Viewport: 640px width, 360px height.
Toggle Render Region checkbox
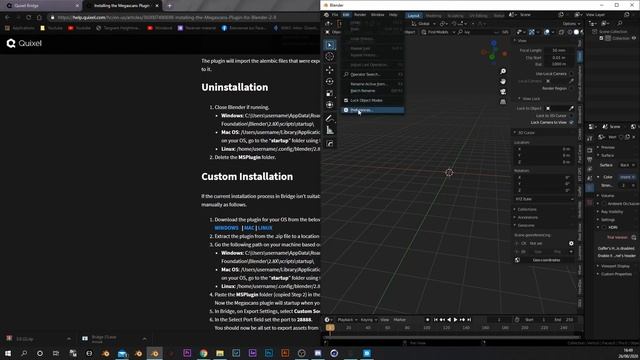pos(571,89)
